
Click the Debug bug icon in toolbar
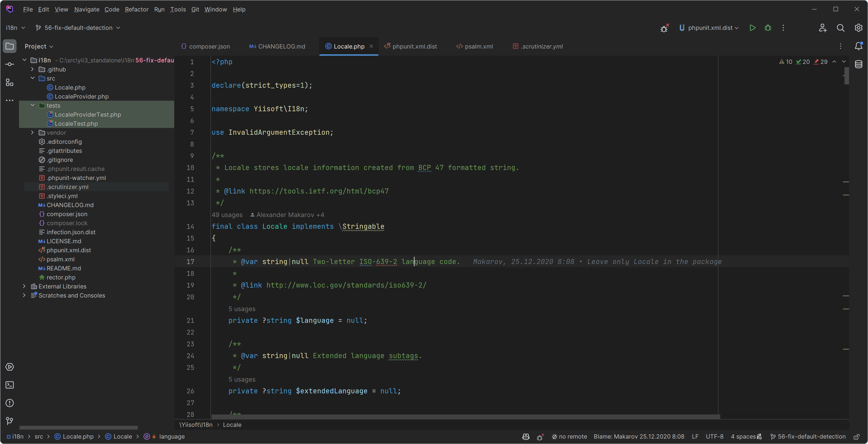(768, 28)
